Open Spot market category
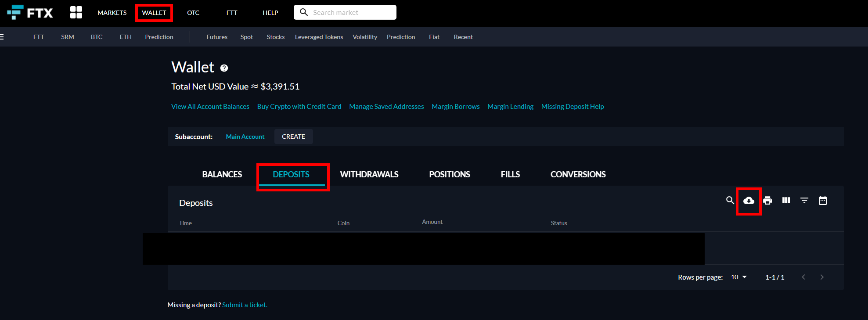 [x=247, y=37]
